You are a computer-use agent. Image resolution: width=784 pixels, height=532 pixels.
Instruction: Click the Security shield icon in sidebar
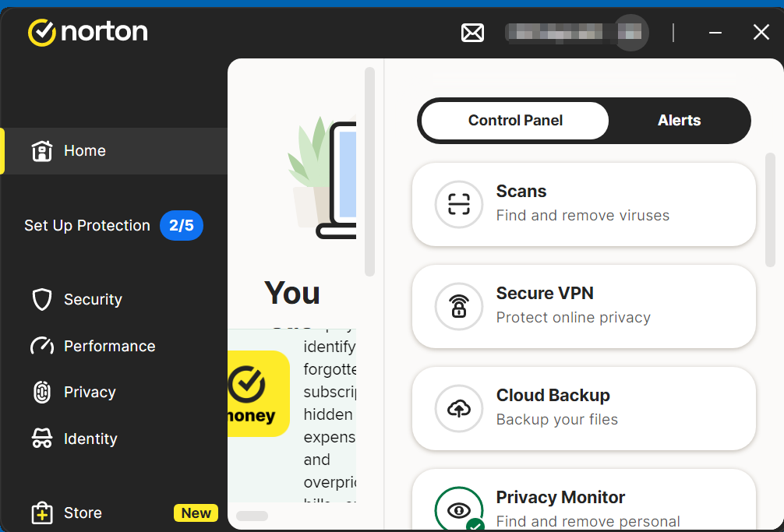[41, 300]
